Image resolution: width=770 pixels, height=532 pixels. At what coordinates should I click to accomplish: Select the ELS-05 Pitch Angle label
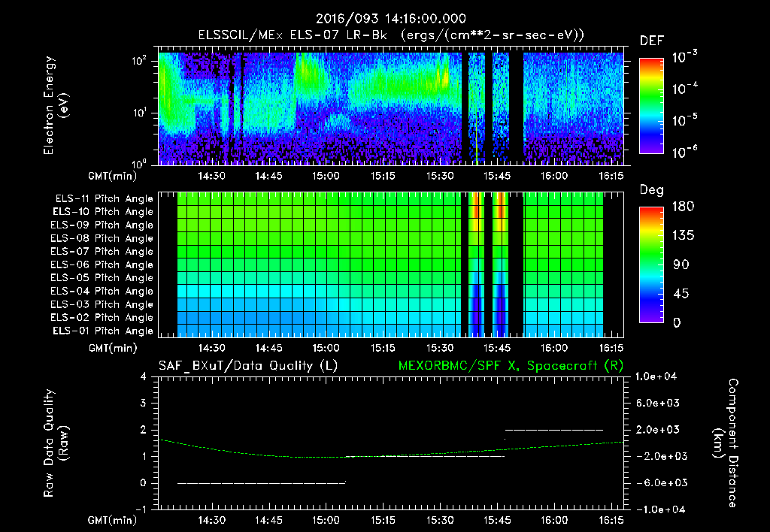[x=102, y=278]
